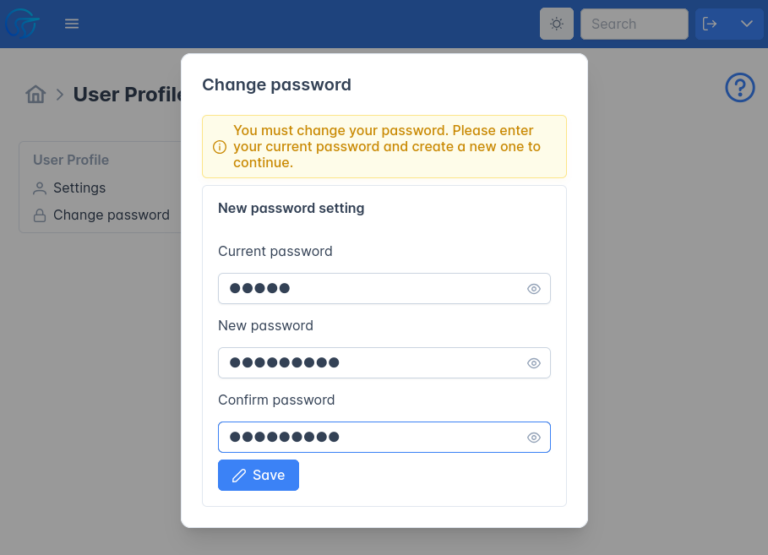This screenshot has height=555, width=768.
Task: Click the lock icon beside Change password
Action: 40,215
